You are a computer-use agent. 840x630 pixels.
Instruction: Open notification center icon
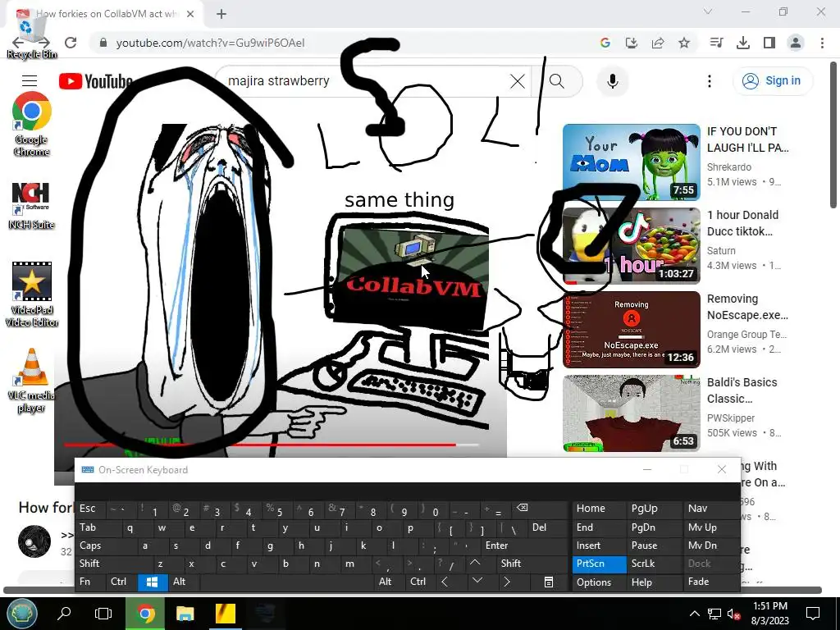coord(813,613)
